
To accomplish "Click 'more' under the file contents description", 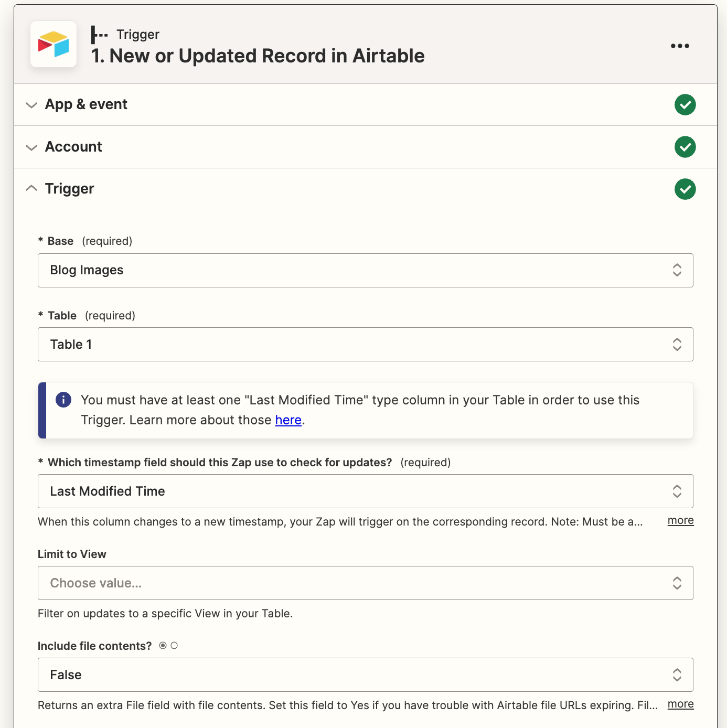I will (680, 704).
